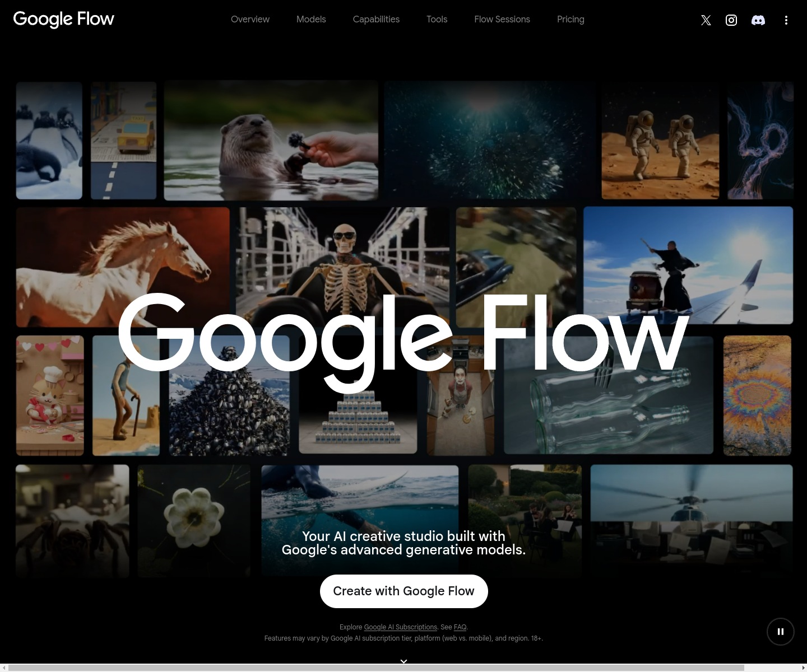807x672 pixels.
Task: Navigate to Flow Sessions
Action: [x=502, y=19]
